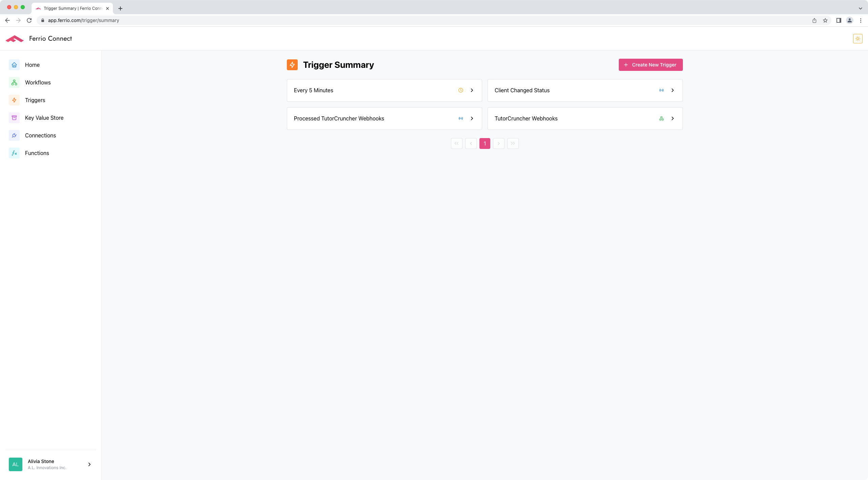Expand the Client Changed Status trigger card
The image size is (868, 480).
pyautogui.click(x=672, y=90)
